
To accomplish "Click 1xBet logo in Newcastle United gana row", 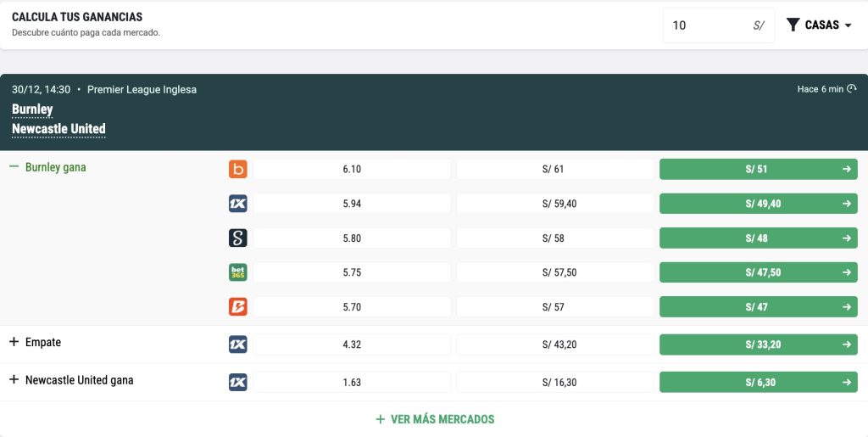I will [238, 382].
